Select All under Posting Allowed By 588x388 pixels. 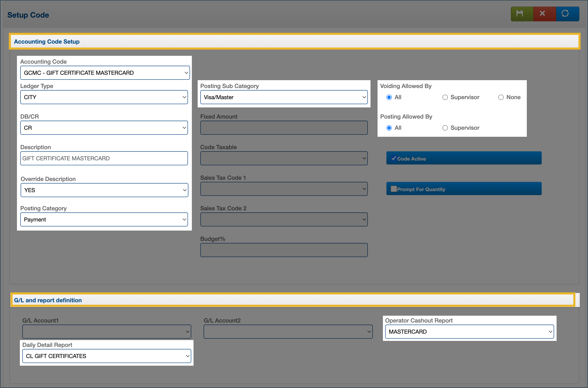(389, 128)
